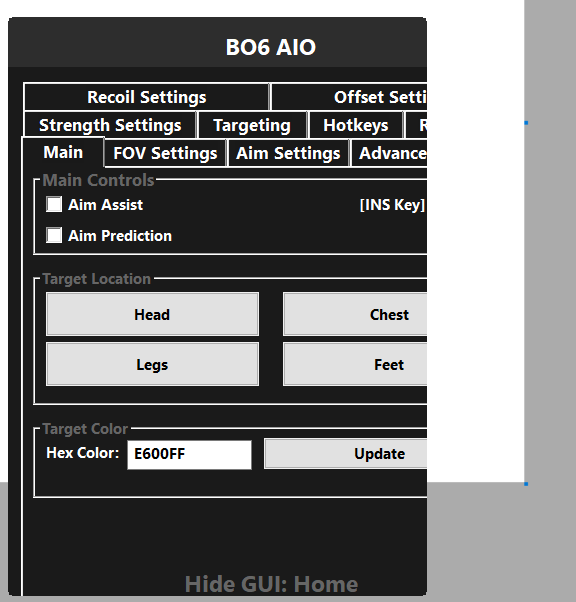576x602 pixels.
Task: Switch to the Aim Settings tab
Action: tap(288, 153)
